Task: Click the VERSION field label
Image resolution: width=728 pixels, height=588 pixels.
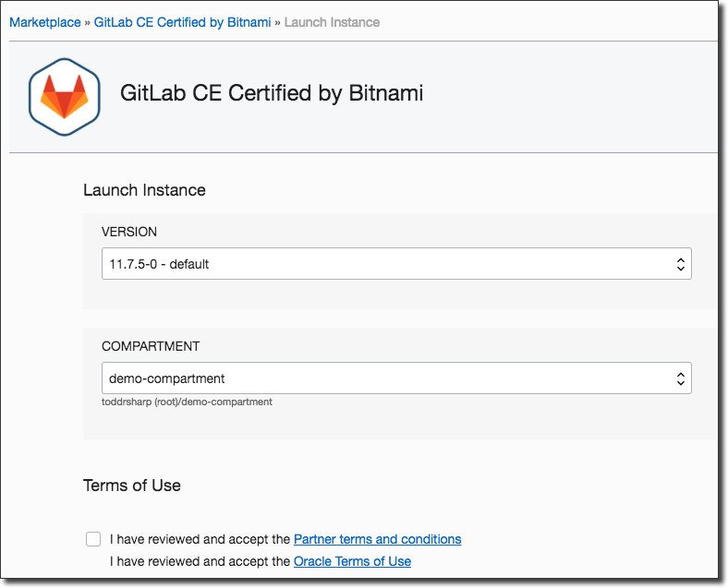Action: click(129, 232)
